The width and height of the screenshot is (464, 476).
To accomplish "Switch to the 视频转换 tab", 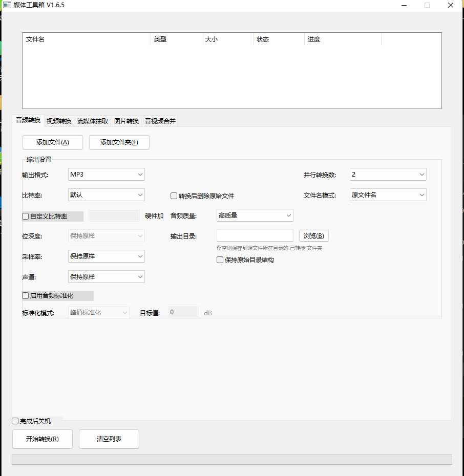I will click(59, 121).
